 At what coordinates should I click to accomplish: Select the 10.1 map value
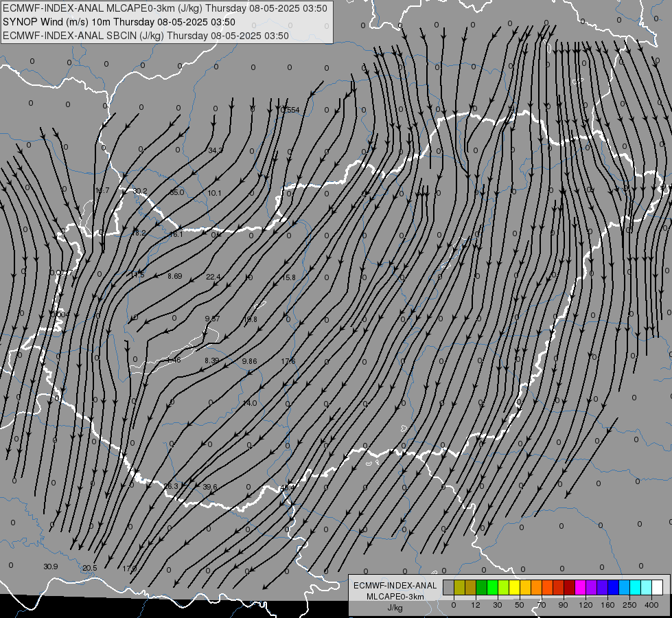214,194
